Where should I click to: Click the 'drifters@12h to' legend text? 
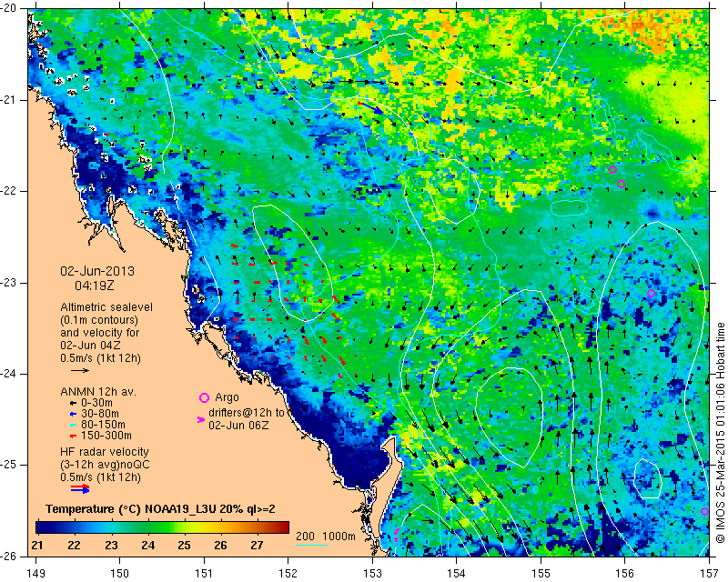tap(246, 413)
